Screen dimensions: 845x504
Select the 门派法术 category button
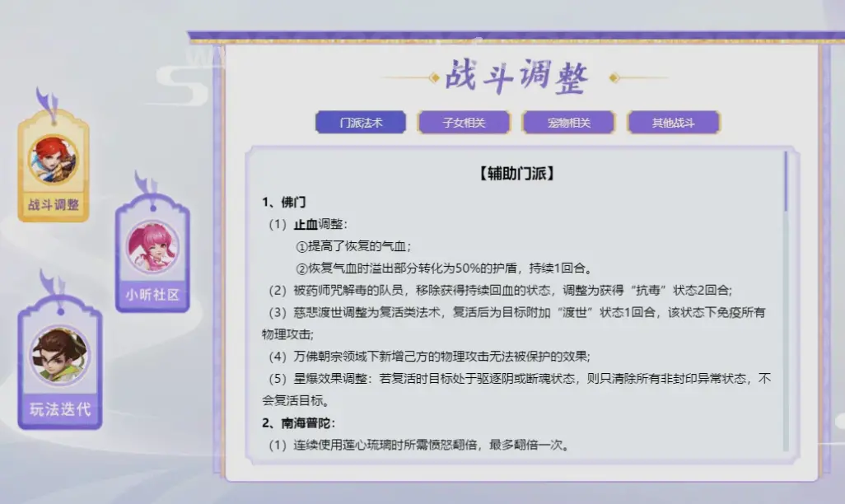click(x=362, y=122)
